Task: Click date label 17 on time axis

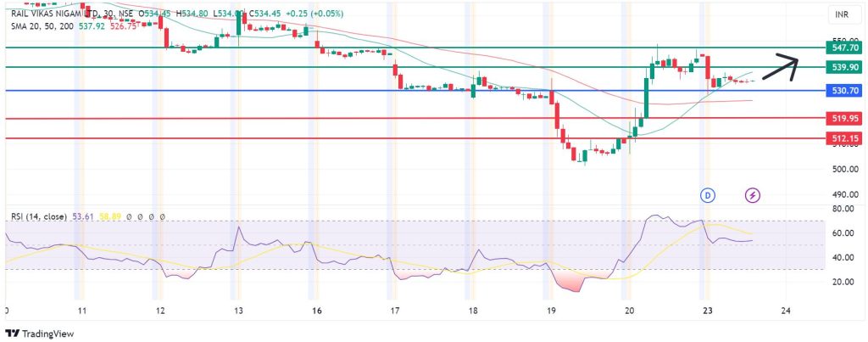Action: point(394,311)
